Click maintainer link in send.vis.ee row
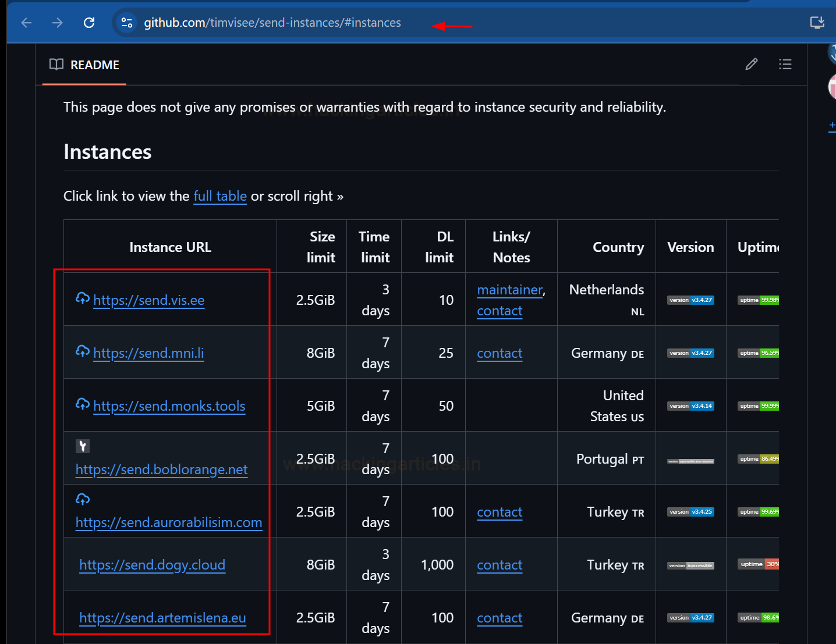This screenshot has width=836, height=644. 510,290
